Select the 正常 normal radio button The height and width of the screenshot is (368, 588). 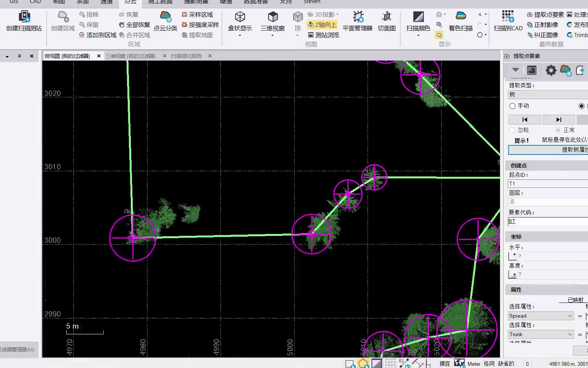pyautogui.click(x=558, y=130)
